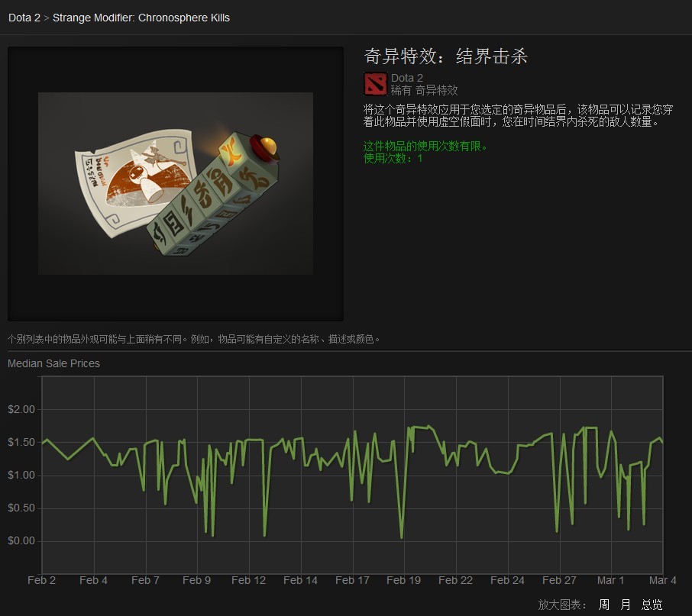This screenshot has width=692, height=616.
Task: Click the Feb 2 label on chart axis
Action: pyautogui.click(x=41, y=580)
